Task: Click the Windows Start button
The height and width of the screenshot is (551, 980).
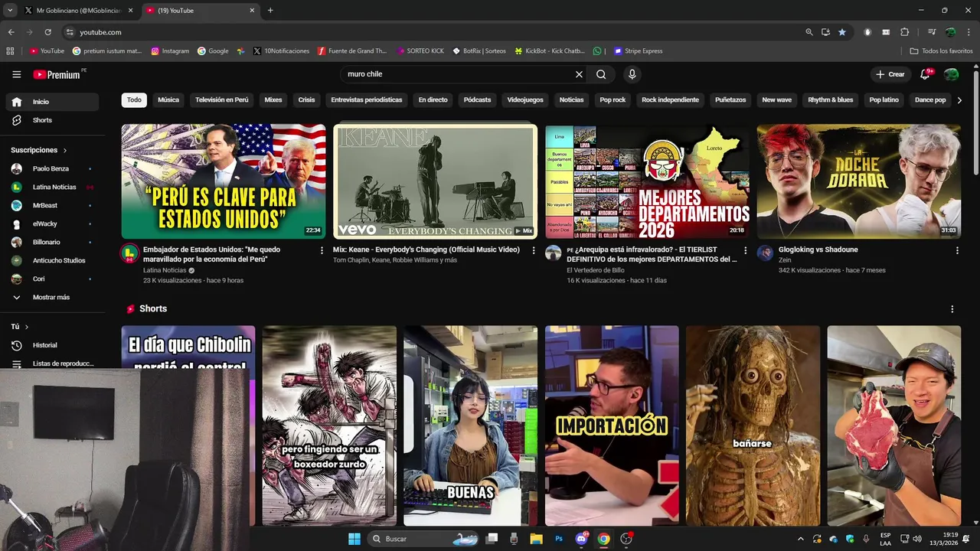Action: (354, 539)
